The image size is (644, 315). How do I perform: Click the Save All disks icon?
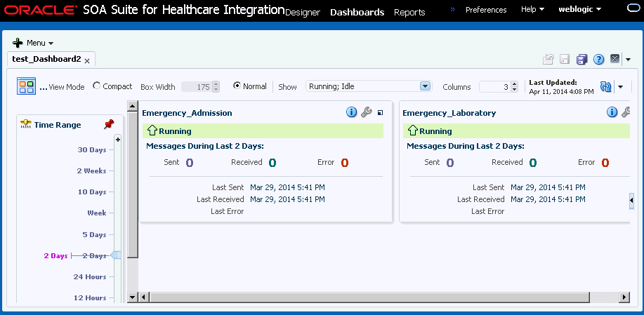581,60
